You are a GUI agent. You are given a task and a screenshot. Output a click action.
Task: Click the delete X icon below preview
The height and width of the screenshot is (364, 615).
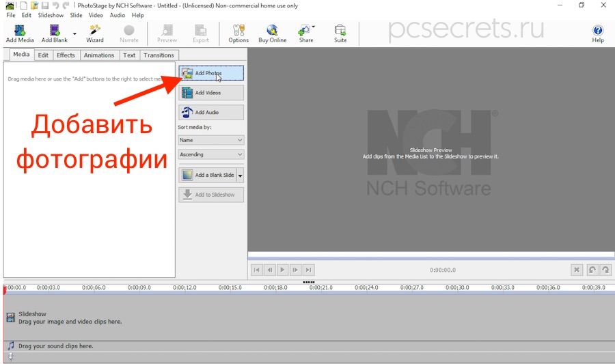click(577, 270)
